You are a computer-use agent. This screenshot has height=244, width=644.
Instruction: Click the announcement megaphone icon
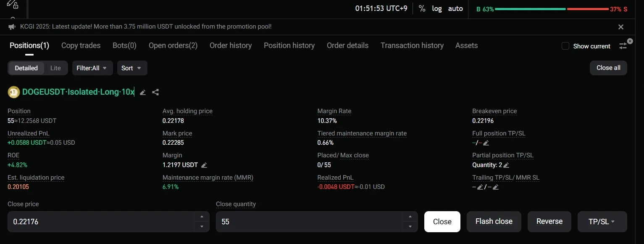(12, 27)
